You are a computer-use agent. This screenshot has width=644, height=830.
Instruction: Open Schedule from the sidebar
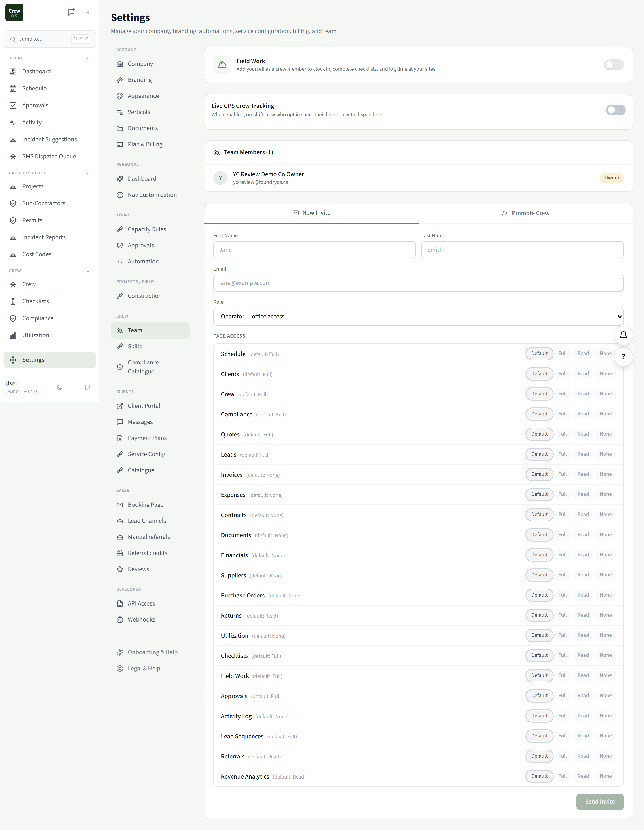50,89
